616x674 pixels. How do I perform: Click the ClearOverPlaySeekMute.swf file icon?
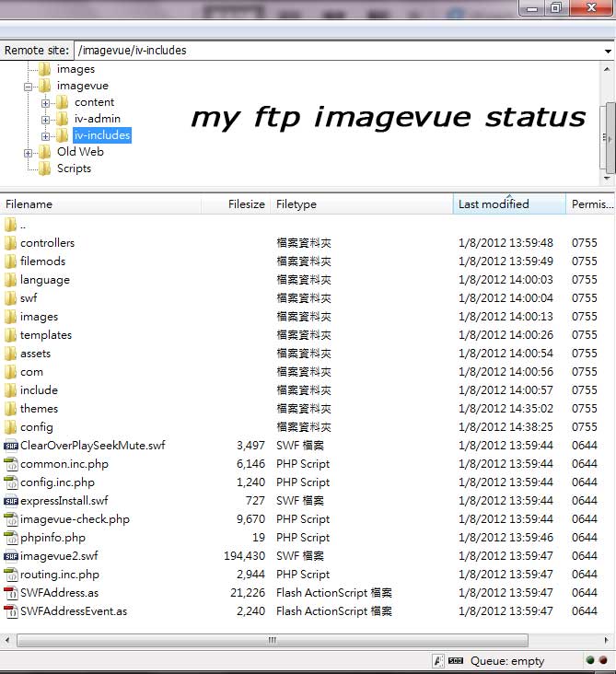point(11,446)
